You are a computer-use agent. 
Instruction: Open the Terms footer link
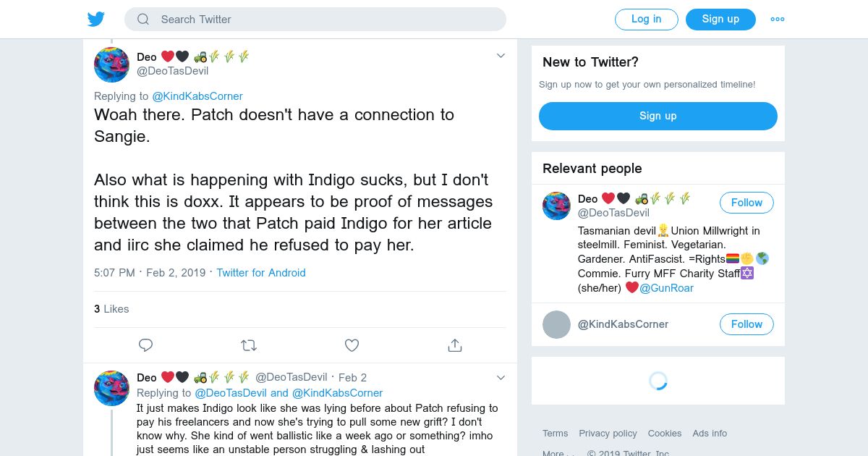tap(555, 433)
